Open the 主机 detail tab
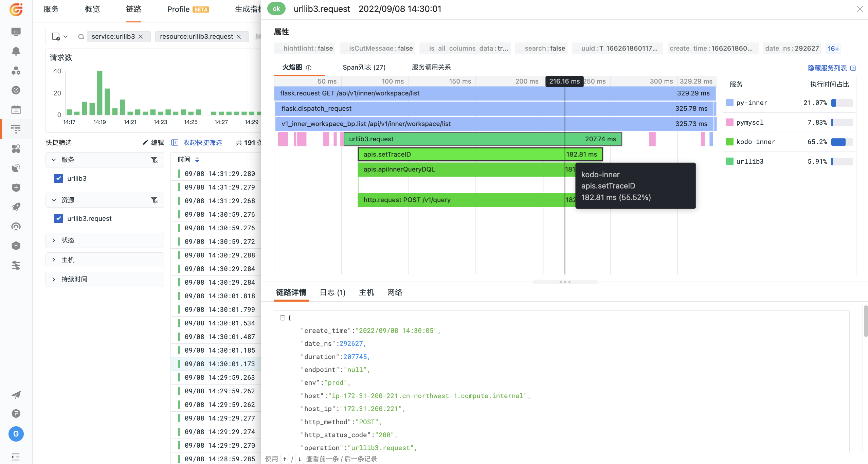 pos(366,292)
